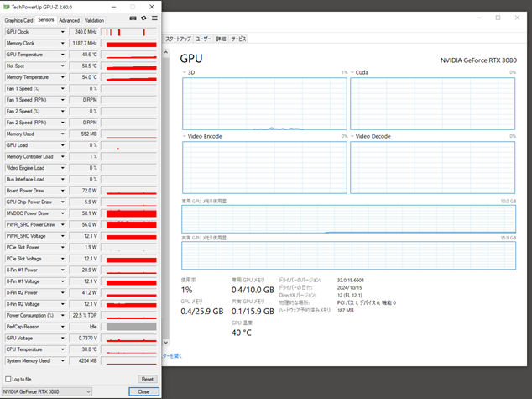This screenshot has width=532, height=399.
Task: Open the Advanced tab in GPU-Z
Action: [69, 20]
